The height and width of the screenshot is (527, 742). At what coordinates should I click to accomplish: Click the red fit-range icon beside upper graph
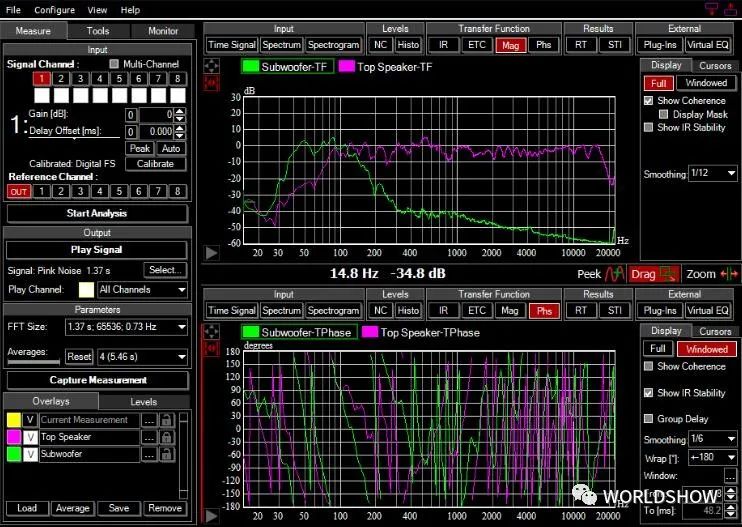[x=211, y=84]
